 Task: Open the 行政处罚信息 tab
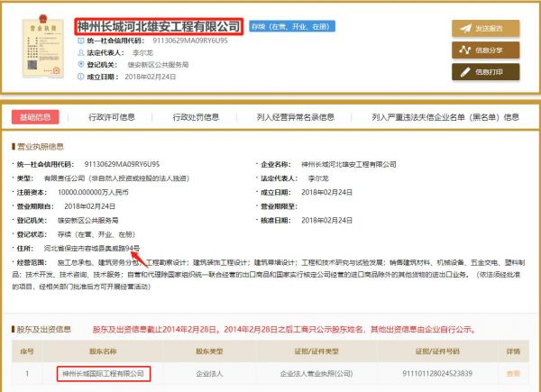(x=196, y=117)
